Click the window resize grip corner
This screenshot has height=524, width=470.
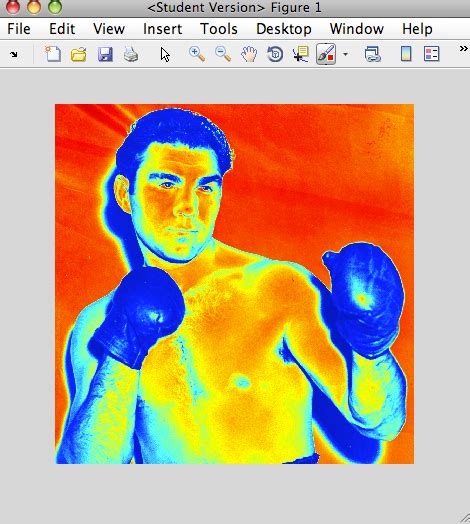[465, 519]
